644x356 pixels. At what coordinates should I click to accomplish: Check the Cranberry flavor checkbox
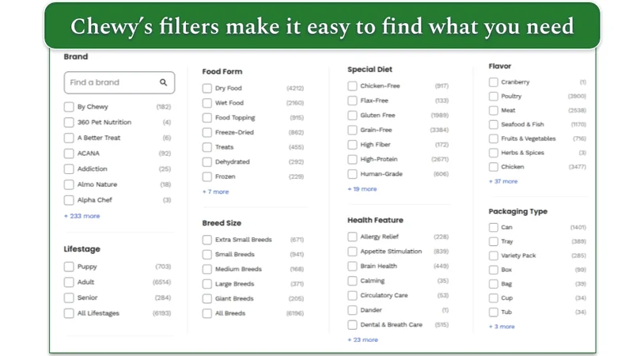pyautogui.click(x=493, y=82)
